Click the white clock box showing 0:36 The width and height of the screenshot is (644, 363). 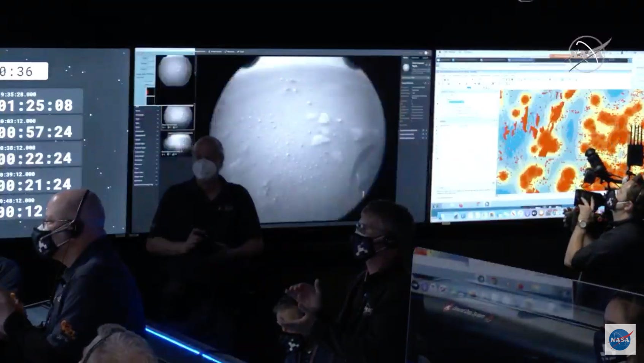(24, 71)
